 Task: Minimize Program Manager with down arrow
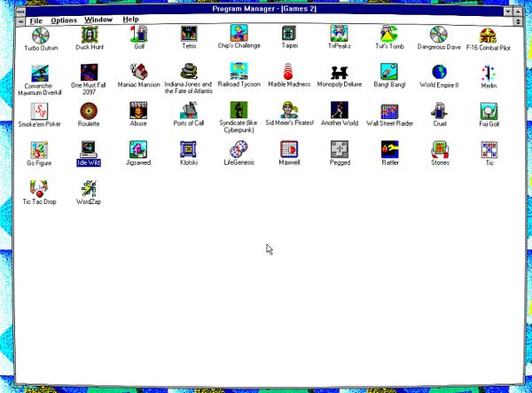508,12
